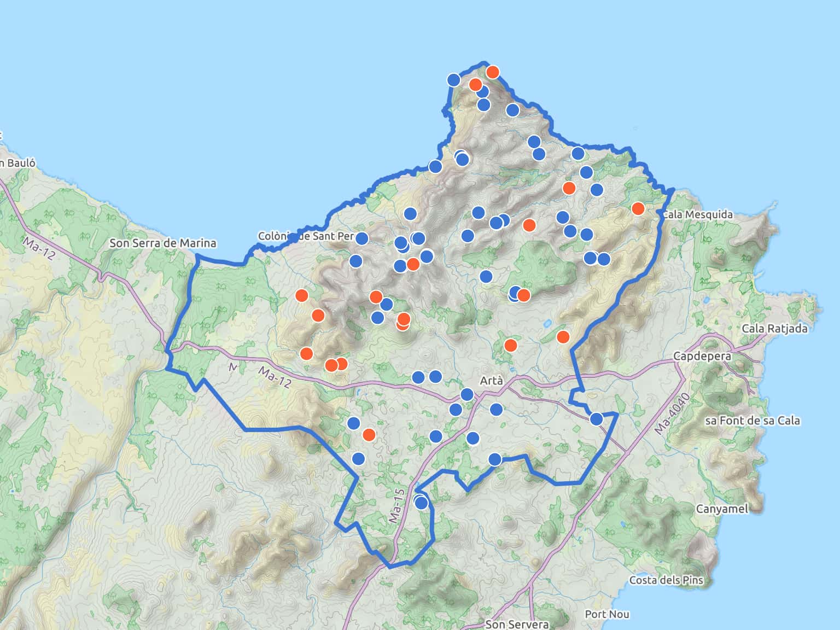The height and width of the screenshot is (630, 840).
Task: Click the sa Font de sa Cala label
Action: click(752, 421)
